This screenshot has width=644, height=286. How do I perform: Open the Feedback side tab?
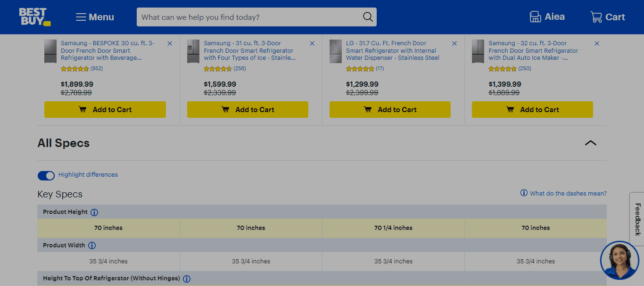tap(637, 219)
